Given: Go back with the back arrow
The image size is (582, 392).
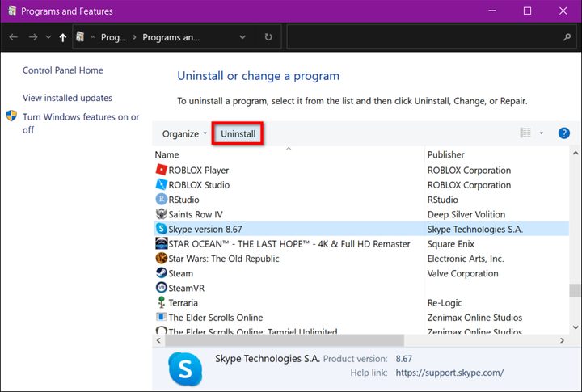Looking at the screenshot, I should (x=14, y=37).
